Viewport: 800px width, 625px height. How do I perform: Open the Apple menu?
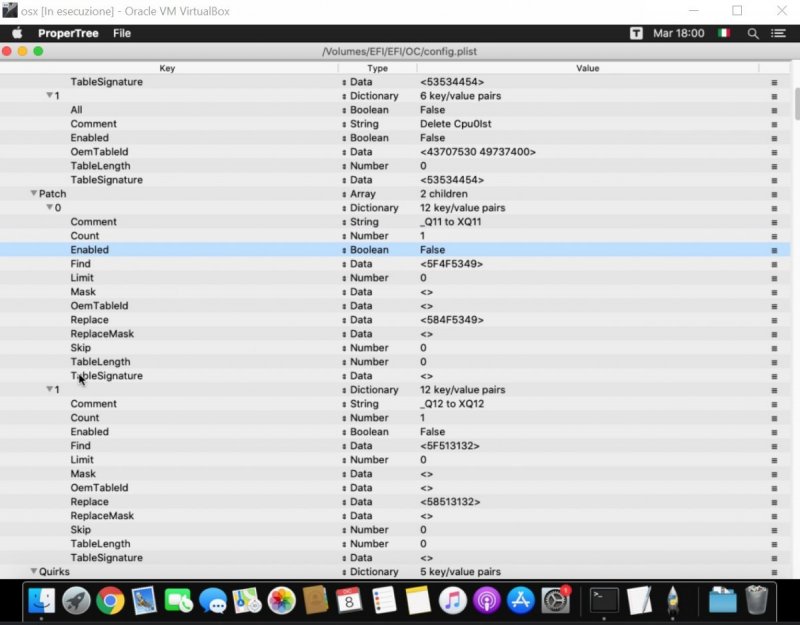click(17, 34)
